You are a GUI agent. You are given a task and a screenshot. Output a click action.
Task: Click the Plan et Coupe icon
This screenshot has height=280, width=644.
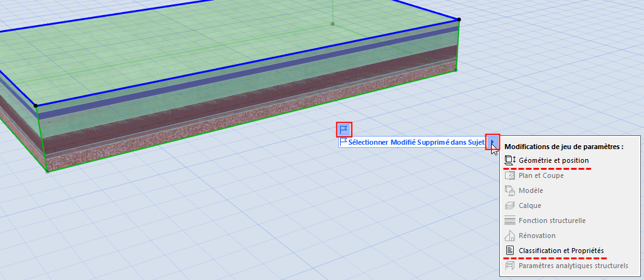(x=510, y=175)
